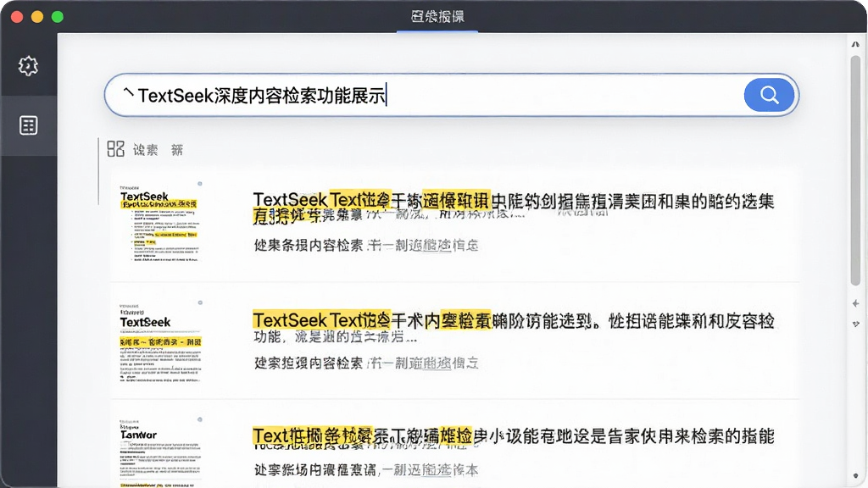
Task: Click the bottom scroll indicator dot
Action: [856, 476]
